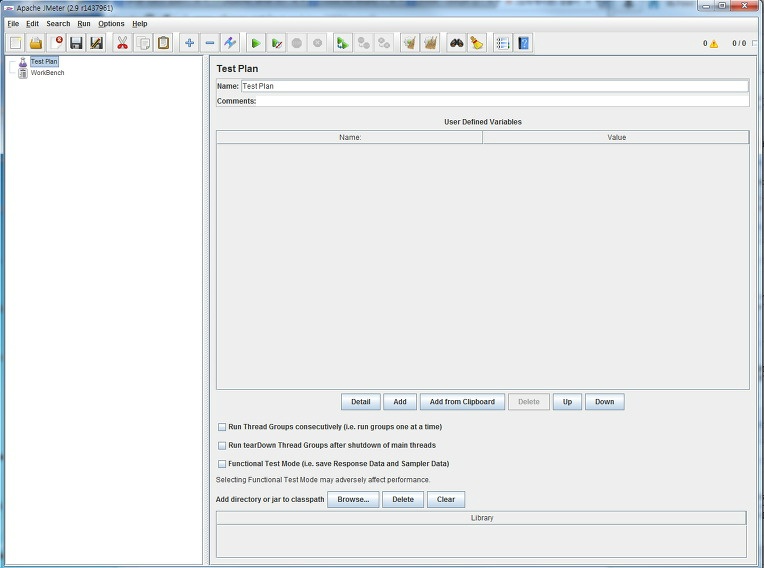Viewport: 764px width, 568px height.
Task: Enable Run Thread Groups consecutively checkbox
Action: (222, 427)
